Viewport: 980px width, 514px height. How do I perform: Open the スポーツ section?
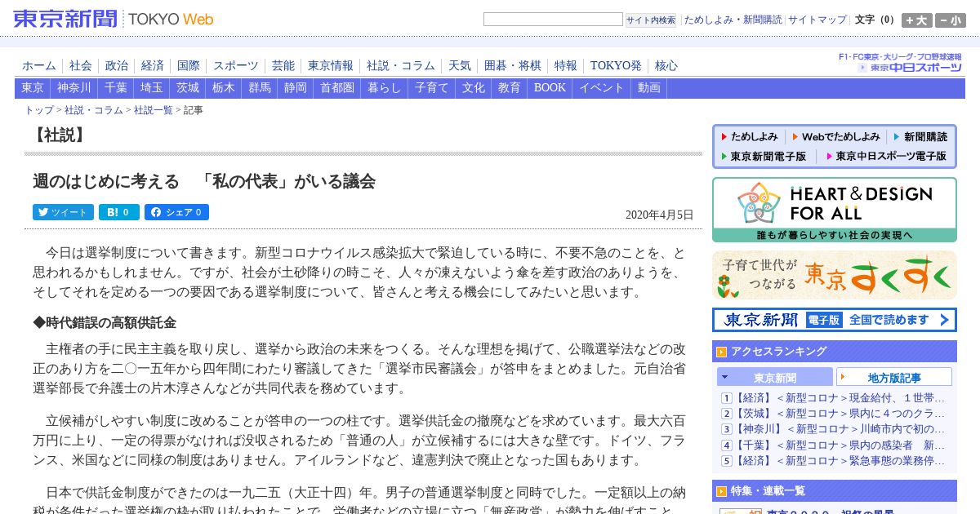pos(236,65)
